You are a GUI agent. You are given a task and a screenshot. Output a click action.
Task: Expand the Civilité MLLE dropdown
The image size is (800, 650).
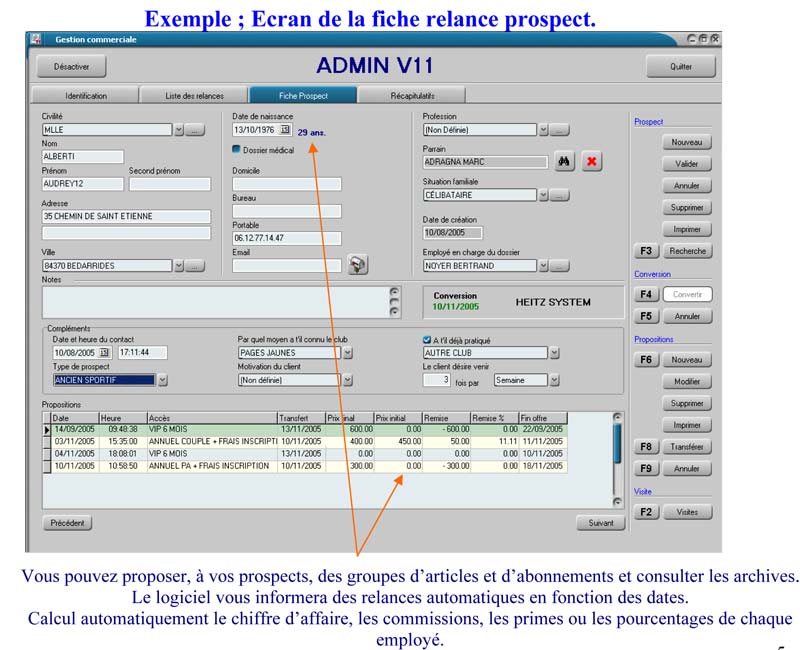click(179, 130)
